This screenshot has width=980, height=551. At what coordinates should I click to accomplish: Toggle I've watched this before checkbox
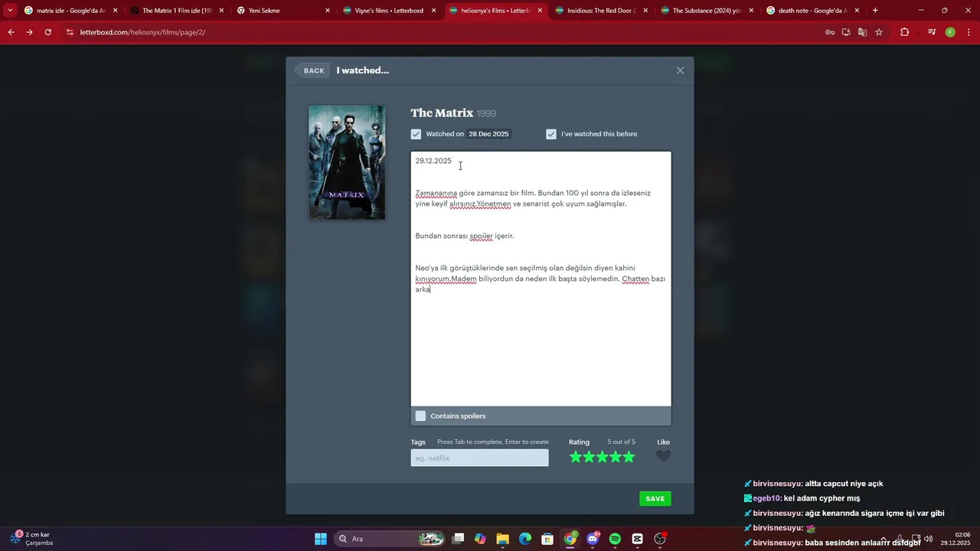551,134
